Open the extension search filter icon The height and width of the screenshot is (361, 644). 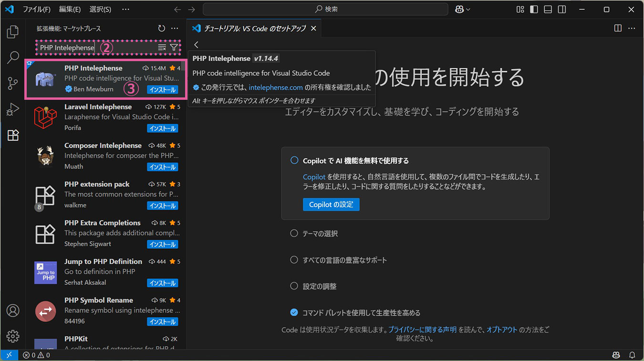(174, 48)
